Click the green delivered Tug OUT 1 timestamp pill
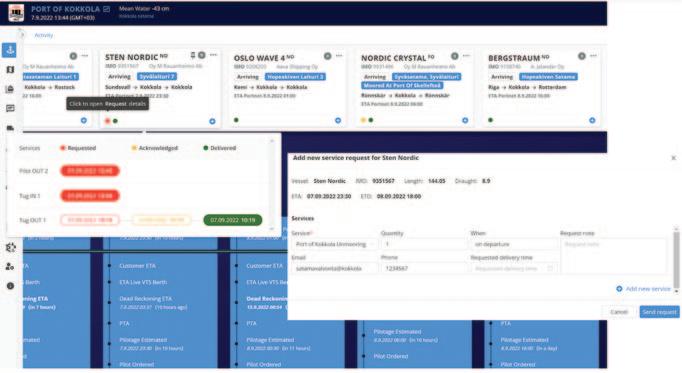This screenshot has height=373, width=682. click(x=233, y=220)
